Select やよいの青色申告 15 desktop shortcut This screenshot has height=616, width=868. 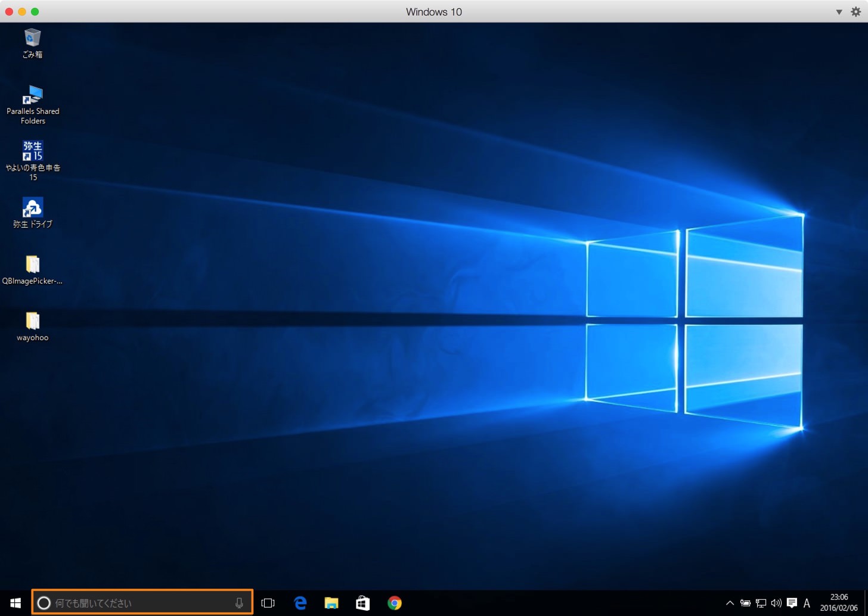pos(32,160)
